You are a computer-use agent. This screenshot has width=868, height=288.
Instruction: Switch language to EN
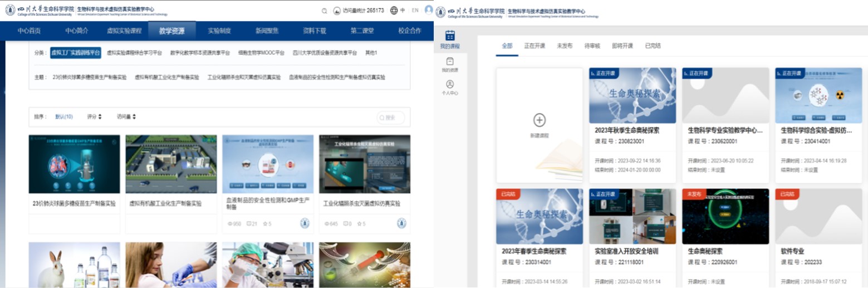pyautogui.click(x=415, y=11)
